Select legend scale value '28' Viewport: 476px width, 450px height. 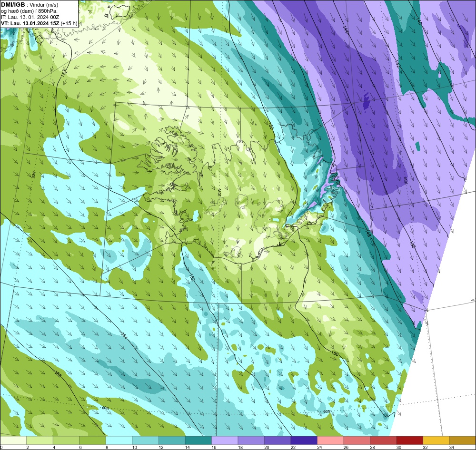point(372,447)
